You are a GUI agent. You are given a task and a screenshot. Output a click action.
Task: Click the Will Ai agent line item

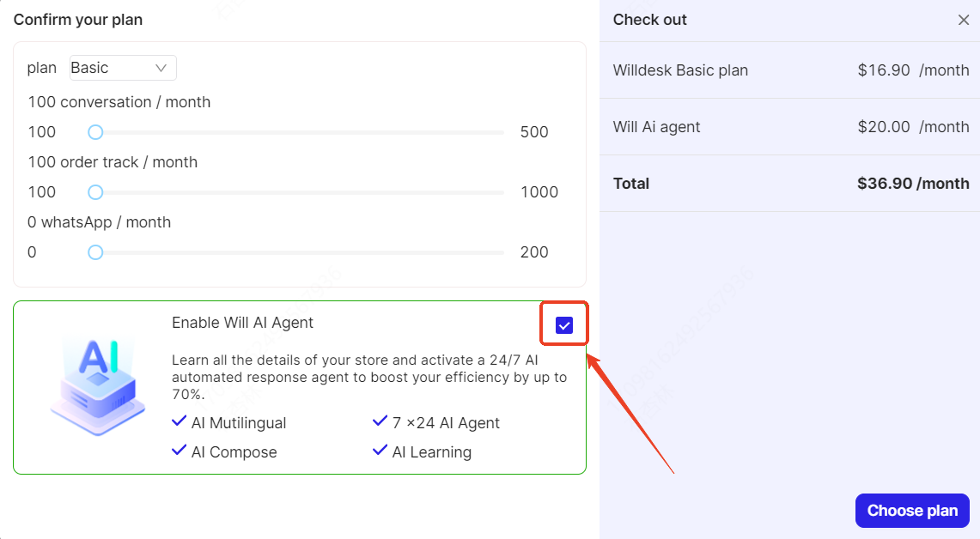coord(790,127)
